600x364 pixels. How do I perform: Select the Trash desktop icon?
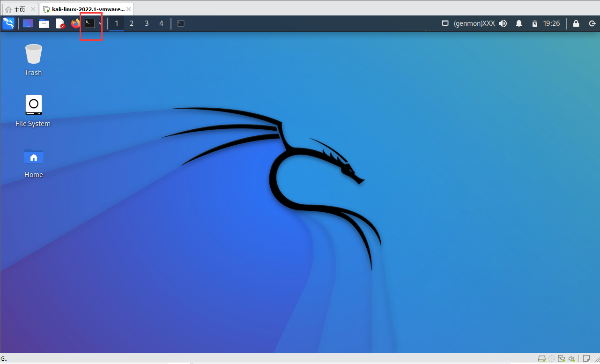point(33,60)
